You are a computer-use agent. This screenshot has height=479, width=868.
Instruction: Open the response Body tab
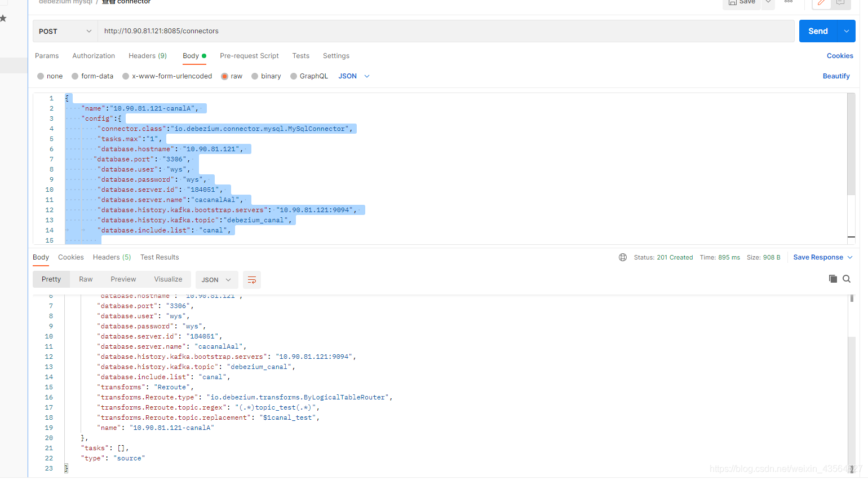[x=41, y=257]
